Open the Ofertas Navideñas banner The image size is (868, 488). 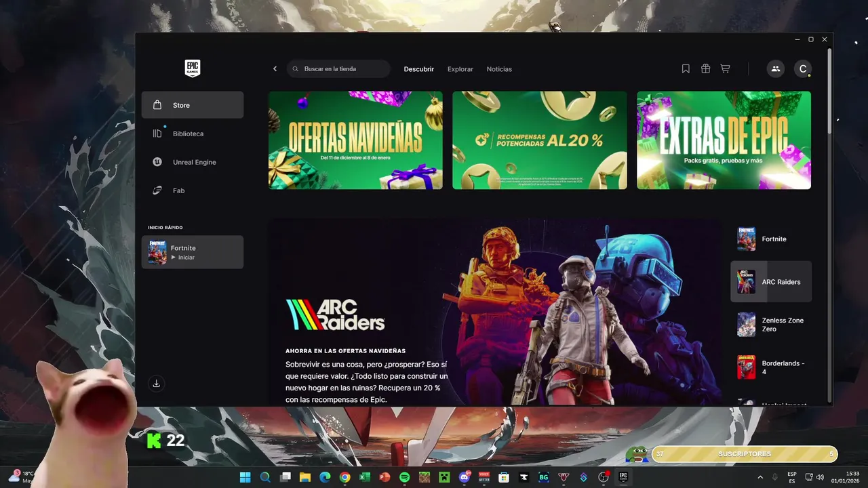[x=355, y=140]
